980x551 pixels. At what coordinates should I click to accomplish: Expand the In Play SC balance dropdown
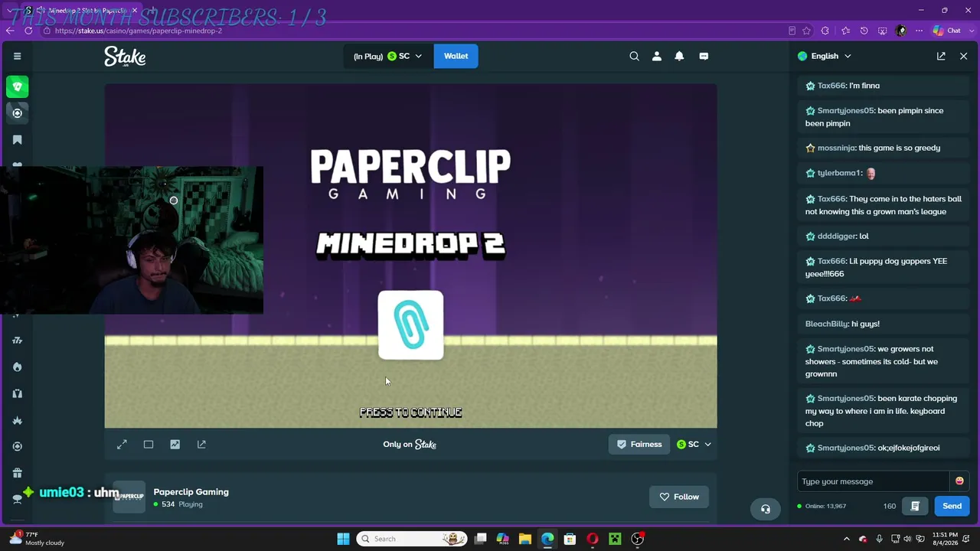coord(388,56)
